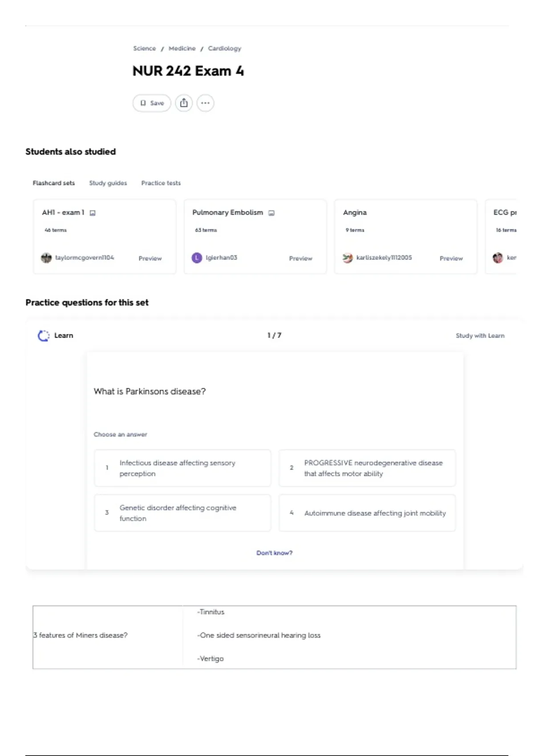This screenshot has height=756, width=534.
Task: Save the NUR 242 Exam 4 set
Action: click(x=152, y=103)
